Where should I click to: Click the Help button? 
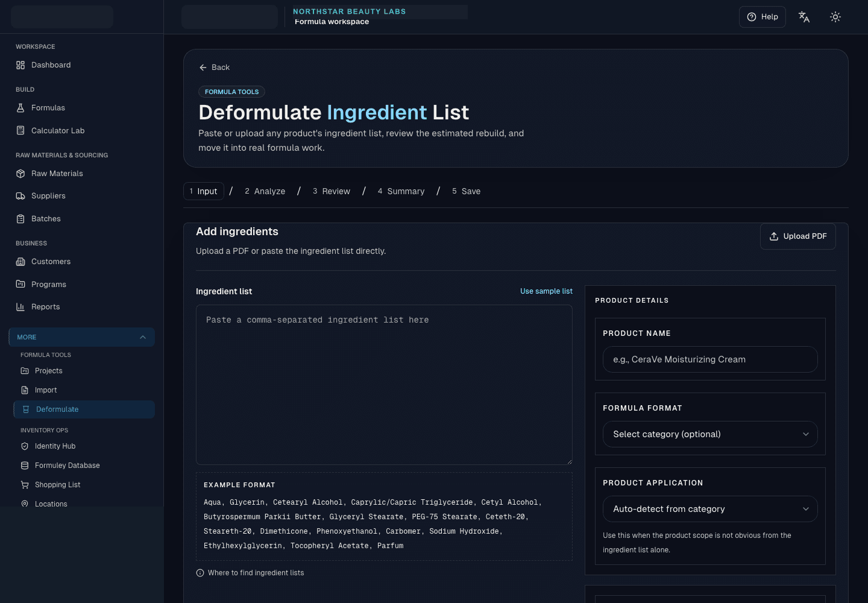tap(763, 17)
